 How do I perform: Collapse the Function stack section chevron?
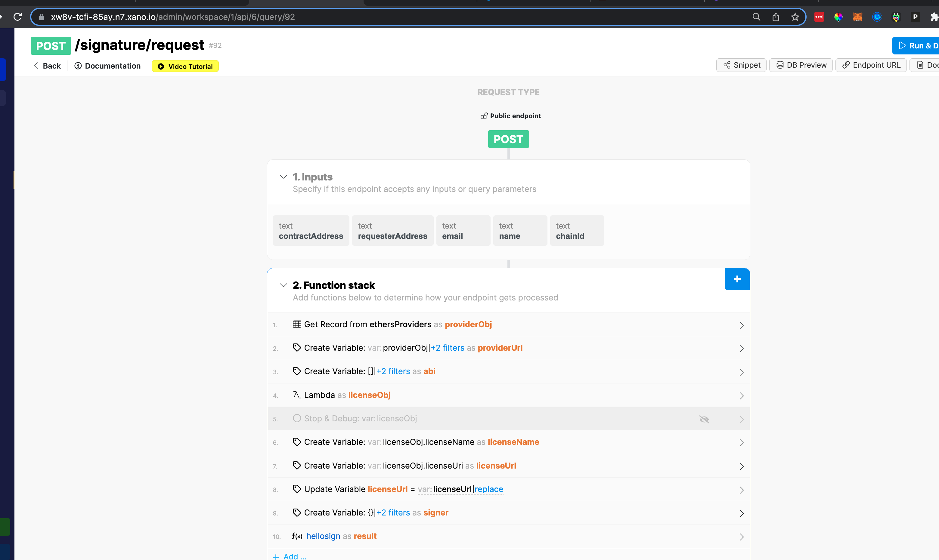283,285
